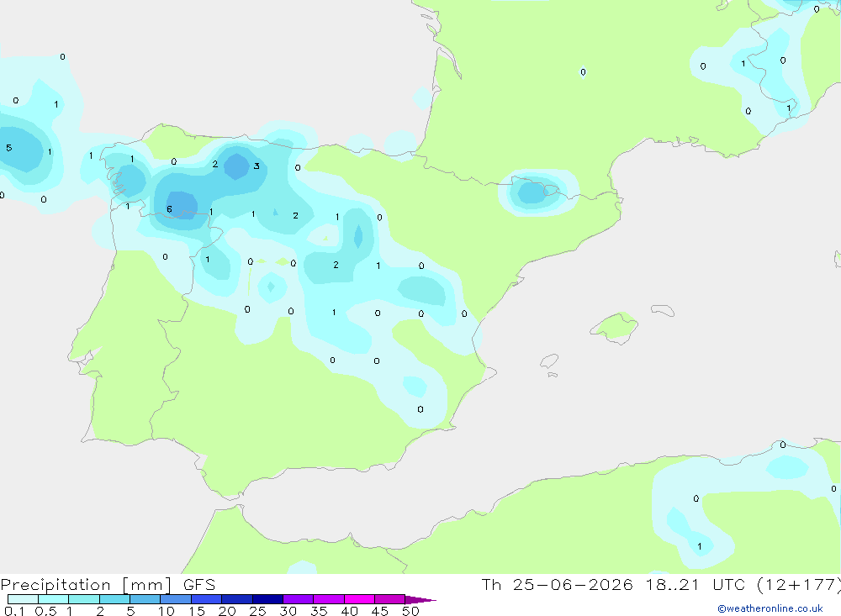Image resolution: width=841 pixels, height=616 pixels.
Task: Click the date "Th 25-06-2026" text
Action: 557,584
